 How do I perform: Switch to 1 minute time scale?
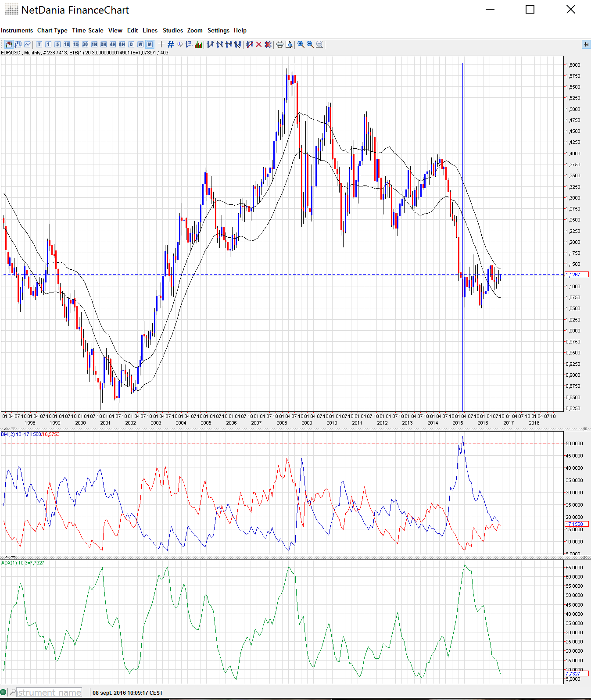48,44
